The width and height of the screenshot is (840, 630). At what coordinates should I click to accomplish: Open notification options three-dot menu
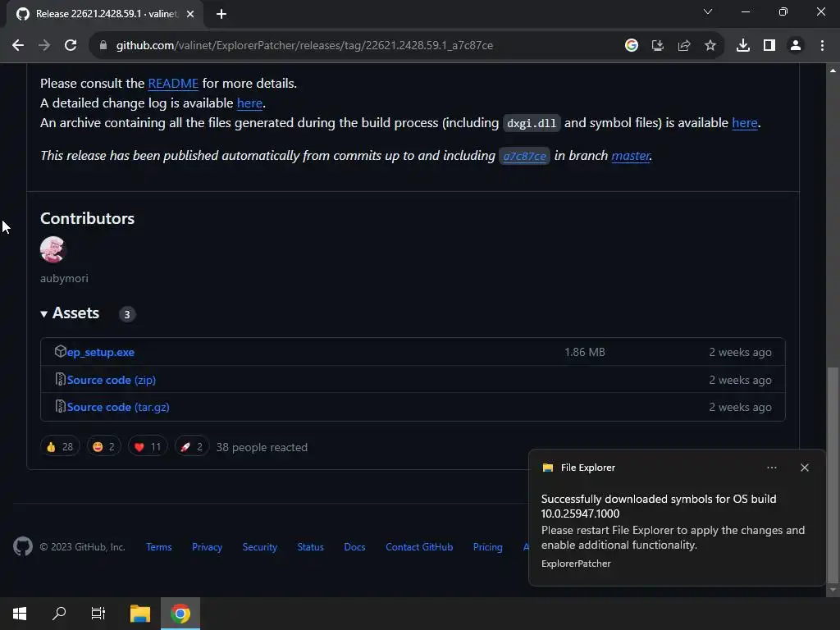(x=772, y=468)
